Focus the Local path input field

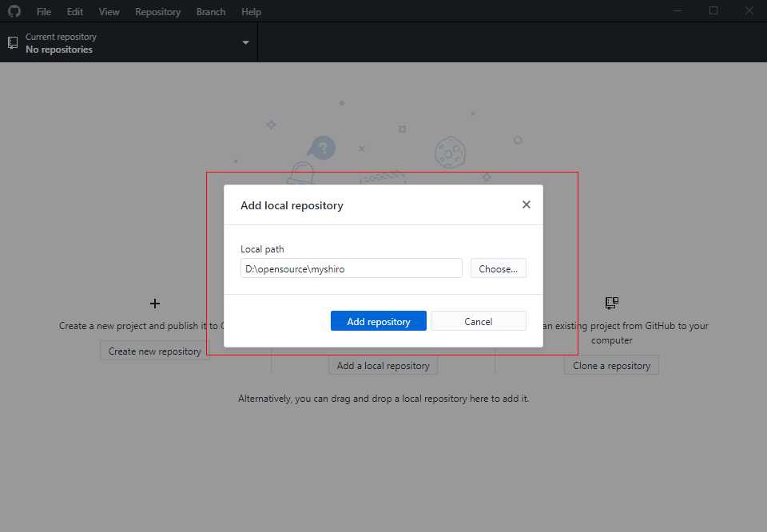click(352, 268)
